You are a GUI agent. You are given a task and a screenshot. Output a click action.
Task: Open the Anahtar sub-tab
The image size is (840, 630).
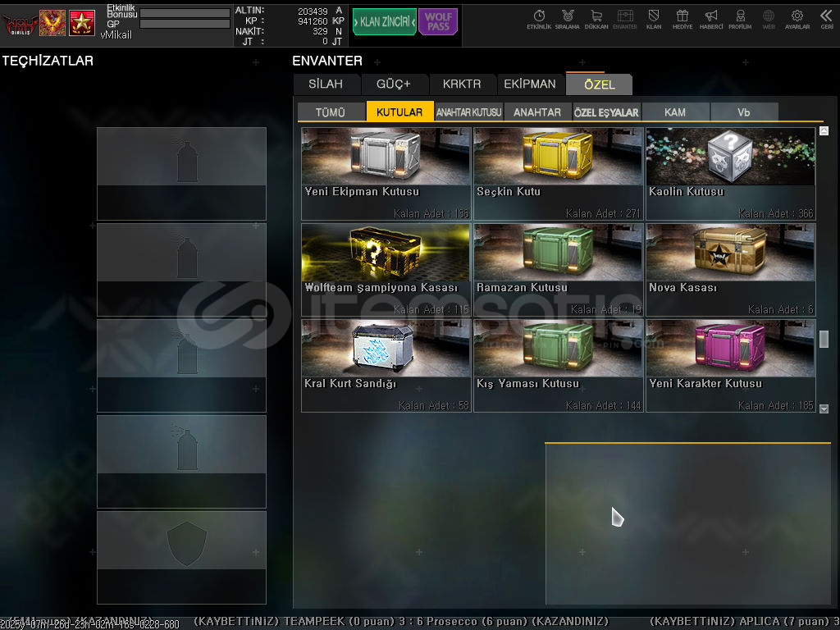pyautogui.click(x=537, y=112)
